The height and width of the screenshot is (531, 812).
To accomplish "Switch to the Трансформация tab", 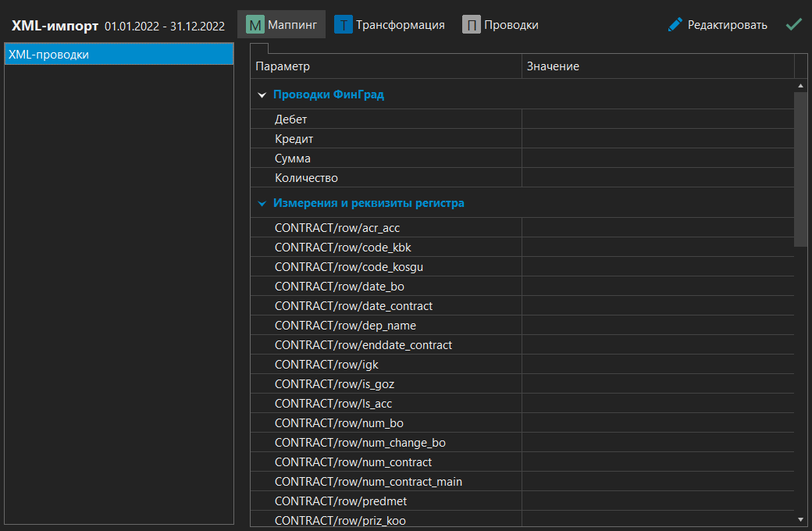I will [x=400, y=25].
